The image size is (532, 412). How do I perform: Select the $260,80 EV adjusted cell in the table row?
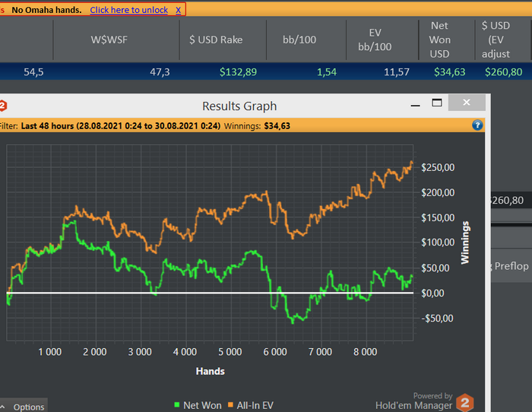click(x=503, y=72)
